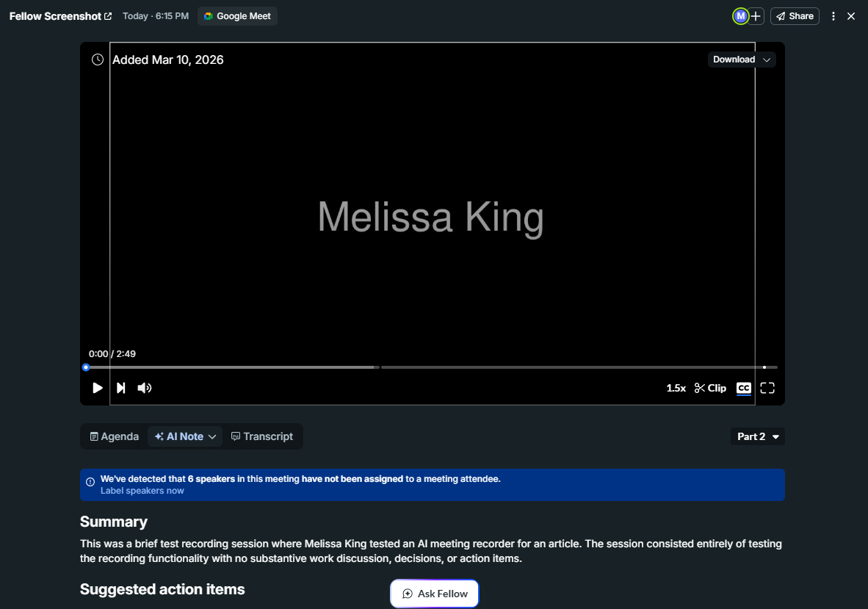Viewport: 868px width, 609px height.
Task: Click the Melissa King video frame
Action: pos(433,223)
